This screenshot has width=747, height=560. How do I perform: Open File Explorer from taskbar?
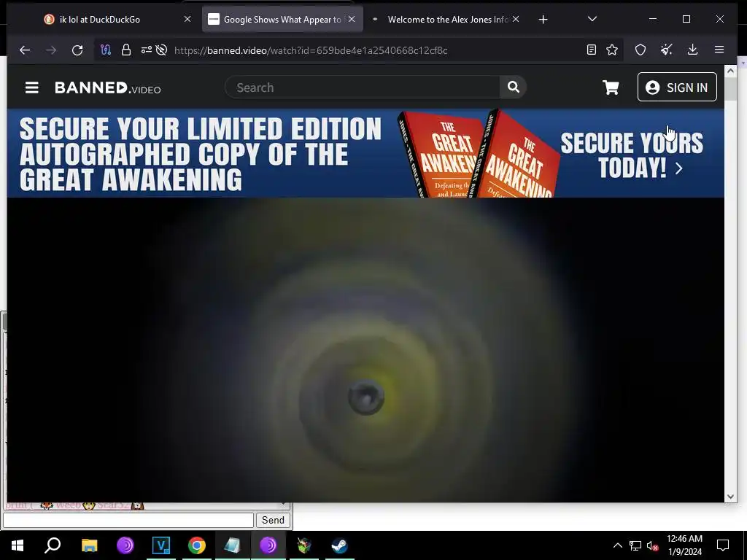[x=89, y=545]
